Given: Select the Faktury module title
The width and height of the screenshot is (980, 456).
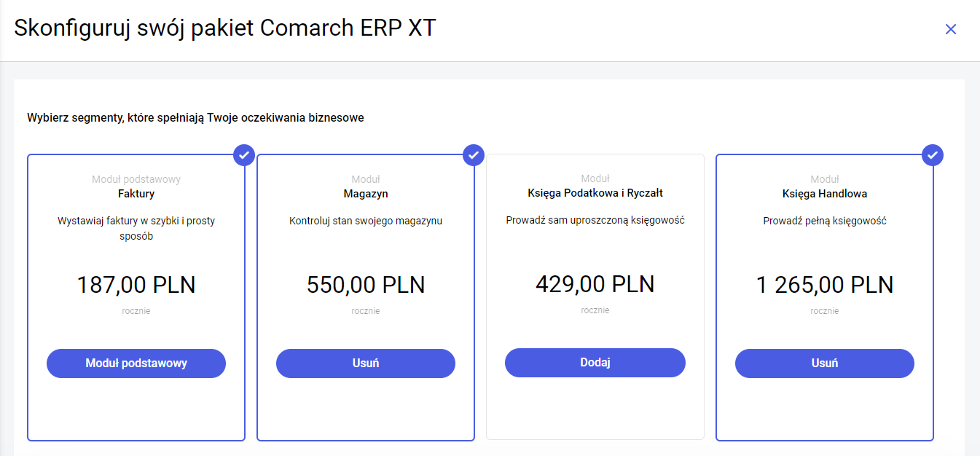Looking at the screenshot, I should [x=136, y=194].
